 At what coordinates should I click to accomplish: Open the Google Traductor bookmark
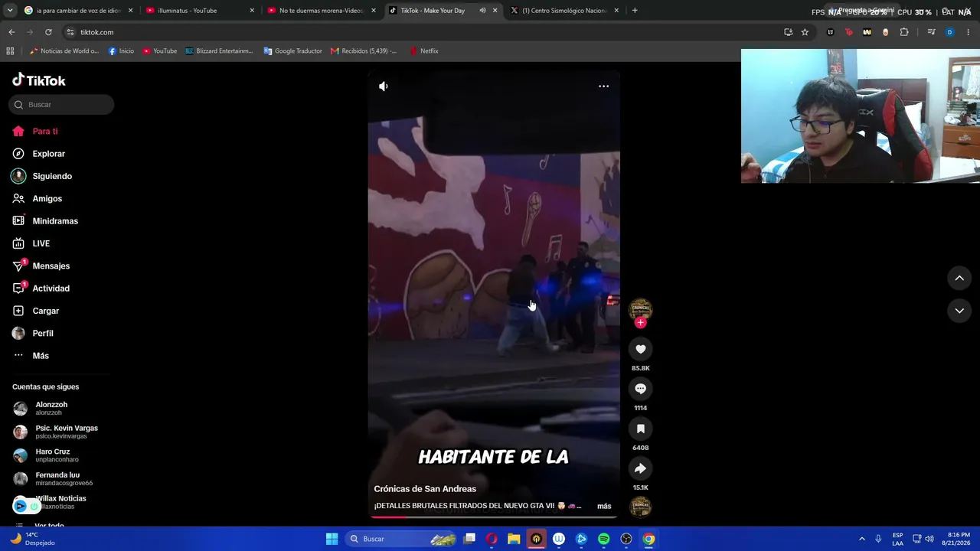pyautogui.click(x=292, y=51)
